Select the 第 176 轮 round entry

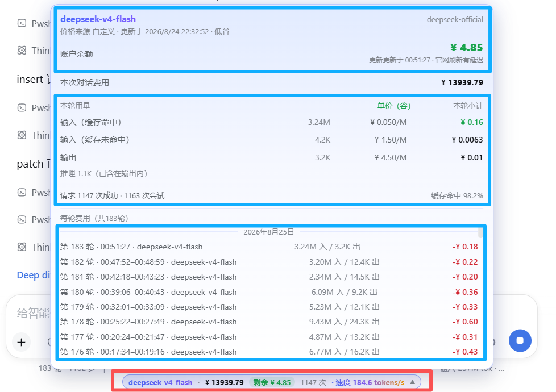tap(269, 352)
